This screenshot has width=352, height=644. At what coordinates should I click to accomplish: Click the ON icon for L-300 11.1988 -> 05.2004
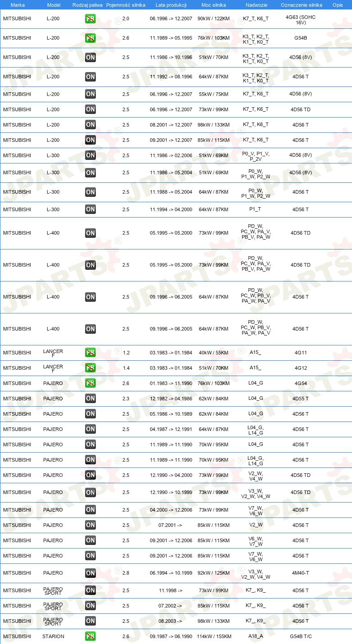[x=90, y=192]
